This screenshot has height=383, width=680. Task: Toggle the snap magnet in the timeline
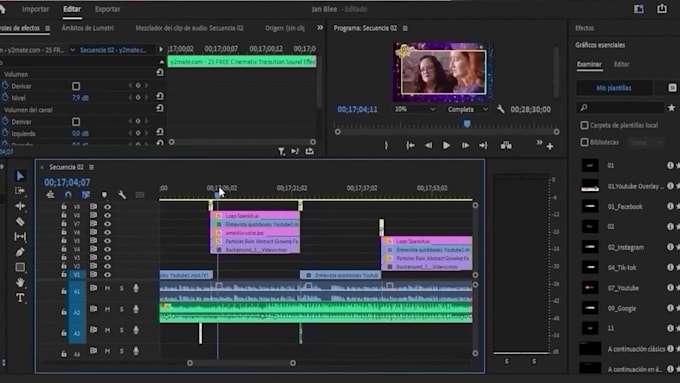68,195
